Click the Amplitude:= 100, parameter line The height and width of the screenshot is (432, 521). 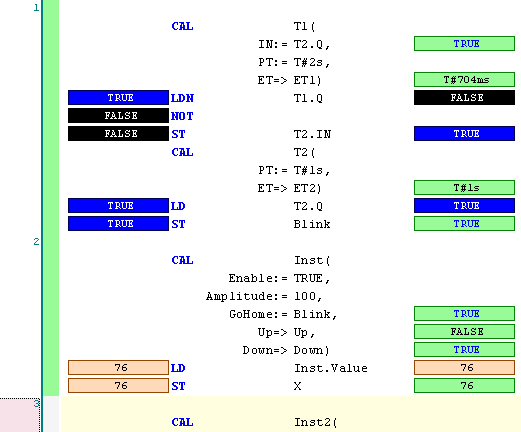pos(264,296)
